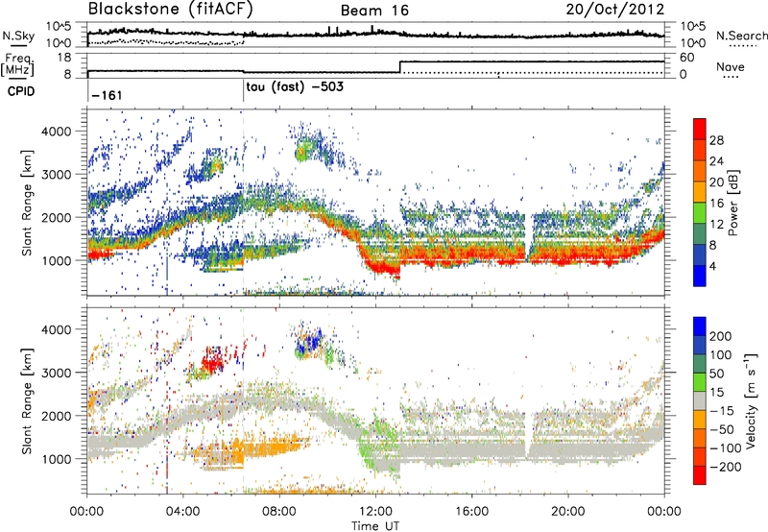
Task: Click the 'tau (fast) -503' CPID text
Action: pos(295,86)
